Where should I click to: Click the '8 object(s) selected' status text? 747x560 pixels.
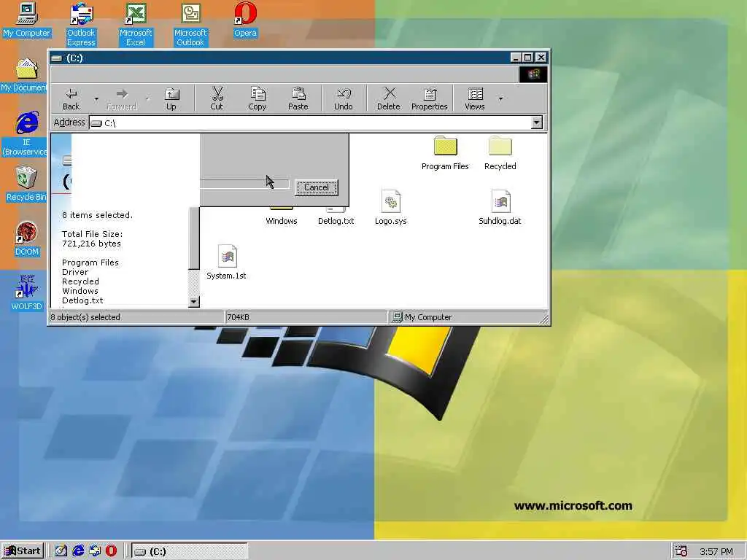point(86,317)
